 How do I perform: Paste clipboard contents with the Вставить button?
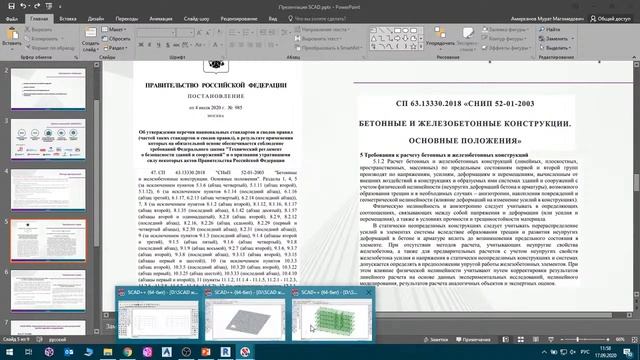[x=12, y=39]
